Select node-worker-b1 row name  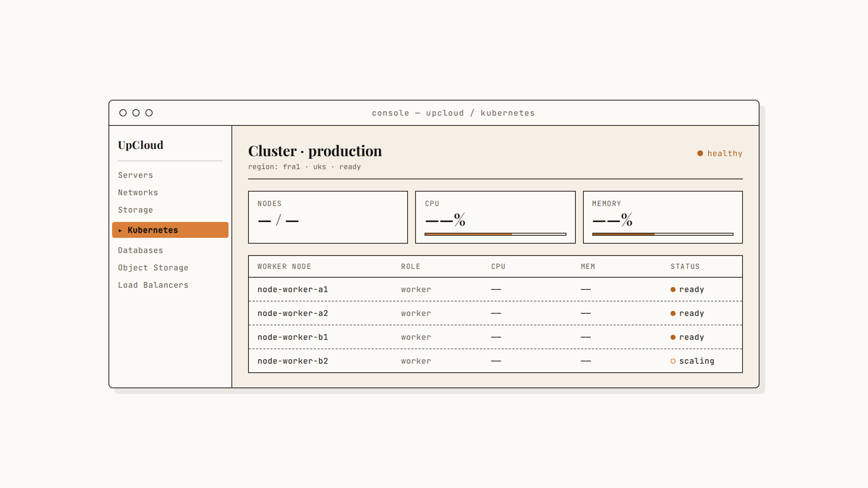pyautogui.click(x=293, y=337)
